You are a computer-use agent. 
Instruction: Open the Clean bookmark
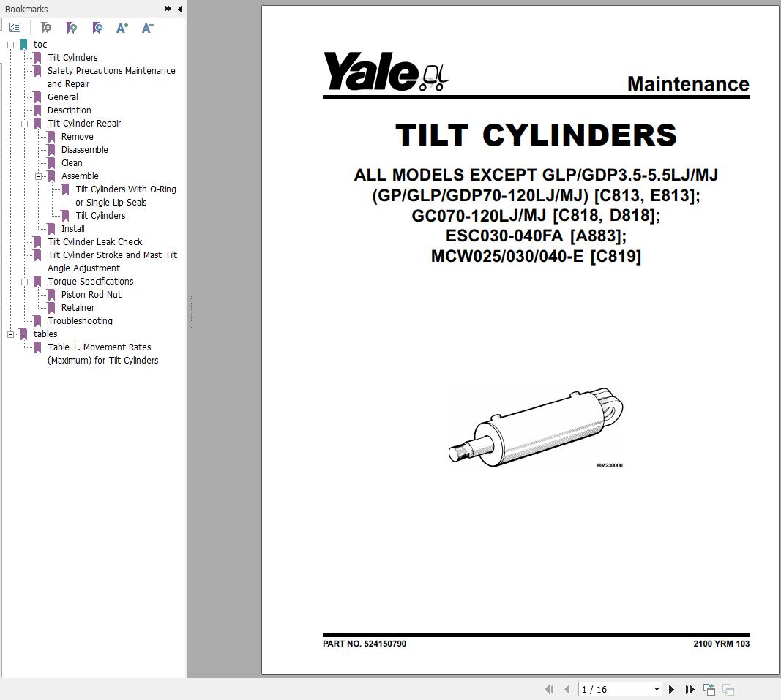pos(72,163)
